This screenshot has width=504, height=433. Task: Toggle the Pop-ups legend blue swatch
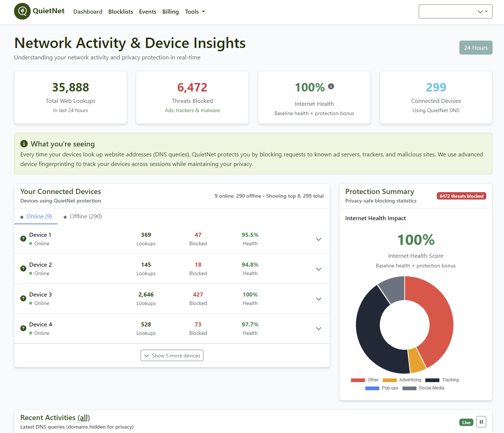[x=372, y=388]
